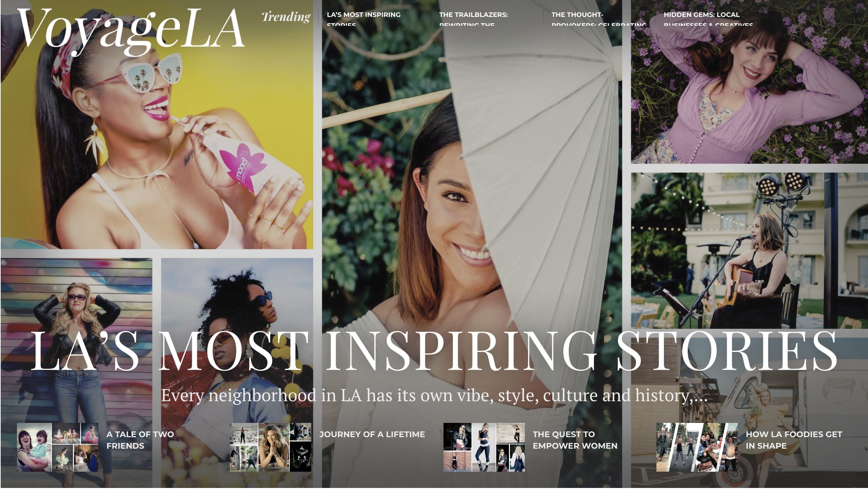Open The Trailblazers trending link

(473, 19)
